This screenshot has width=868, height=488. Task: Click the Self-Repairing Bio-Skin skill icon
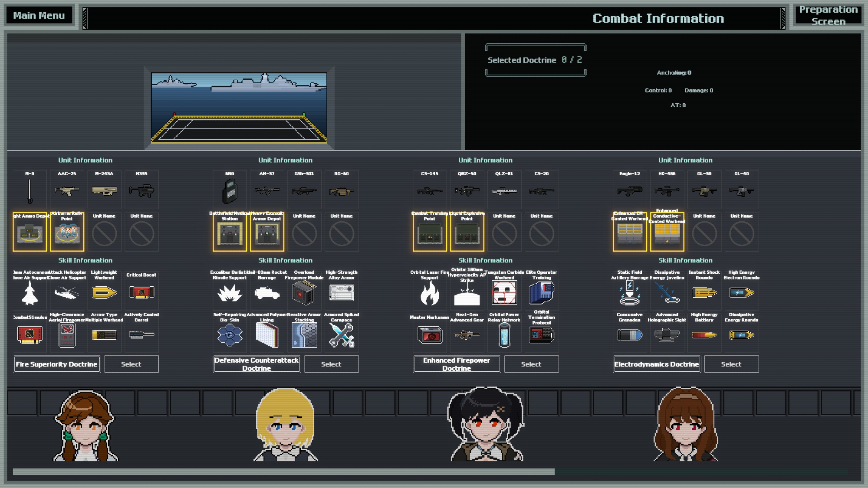[230, 335]
